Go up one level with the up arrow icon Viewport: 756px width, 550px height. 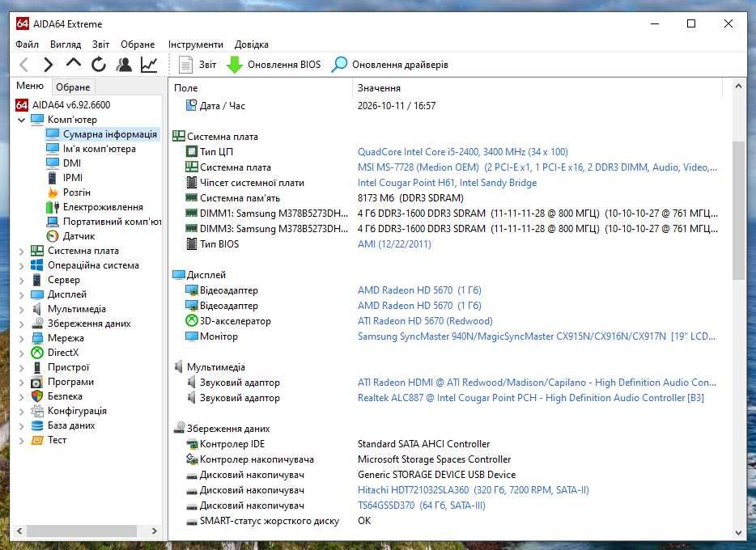[74, 63]
